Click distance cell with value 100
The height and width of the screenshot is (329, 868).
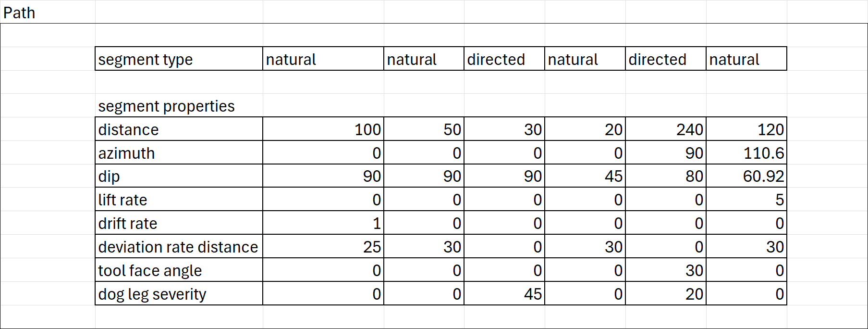point(323,129)
